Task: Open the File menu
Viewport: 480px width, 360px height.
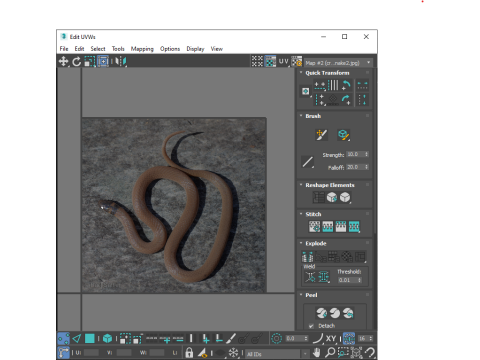Action: (64, 49)
